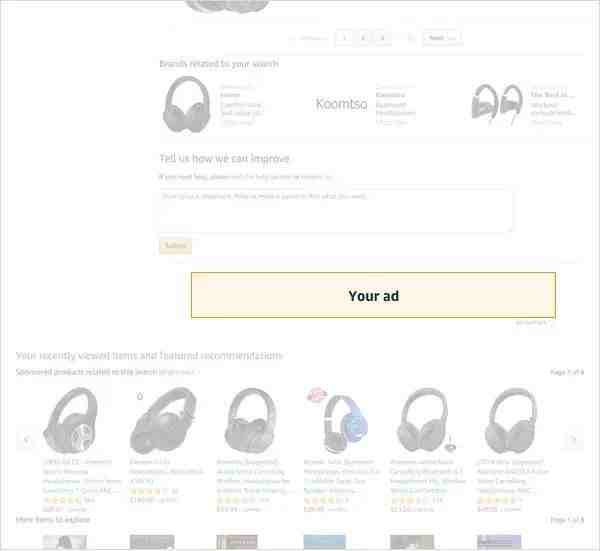This screenshot has height=551, width=600.
Task: Click inside the feedback text box
Action: coord(336,210)
